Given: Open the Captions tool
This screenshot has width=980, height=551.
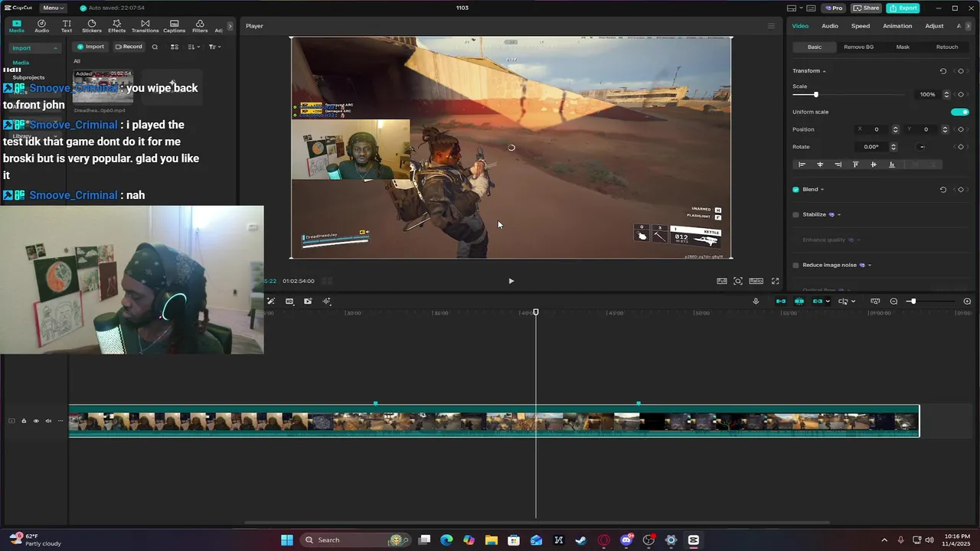Looking at the screenshot, I should pyautogui.click(x=174, y=26).
